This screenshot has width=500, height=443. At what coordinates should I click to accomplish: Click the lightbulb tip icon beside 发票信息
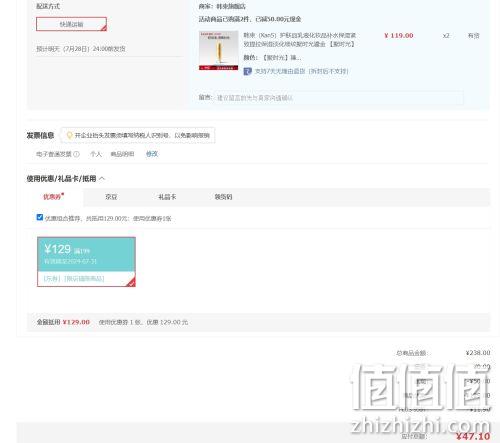(x=69, y=135)
